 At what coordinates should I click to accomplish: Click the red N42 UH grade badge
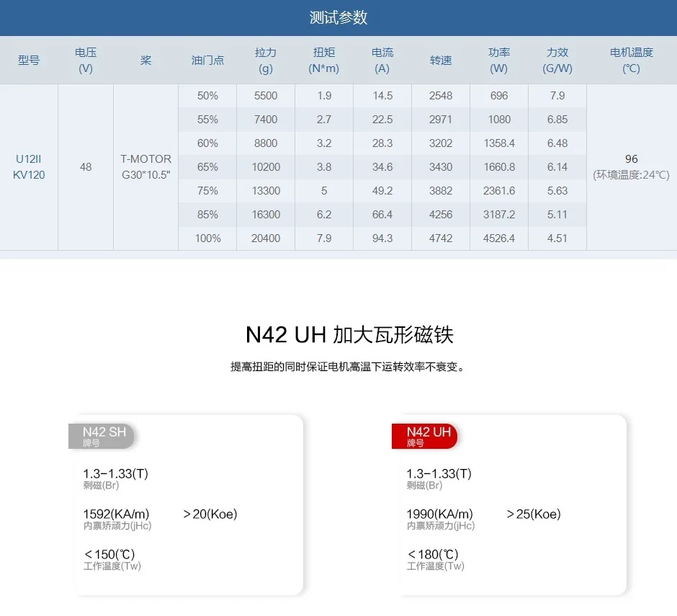click(x=424, y=436)
